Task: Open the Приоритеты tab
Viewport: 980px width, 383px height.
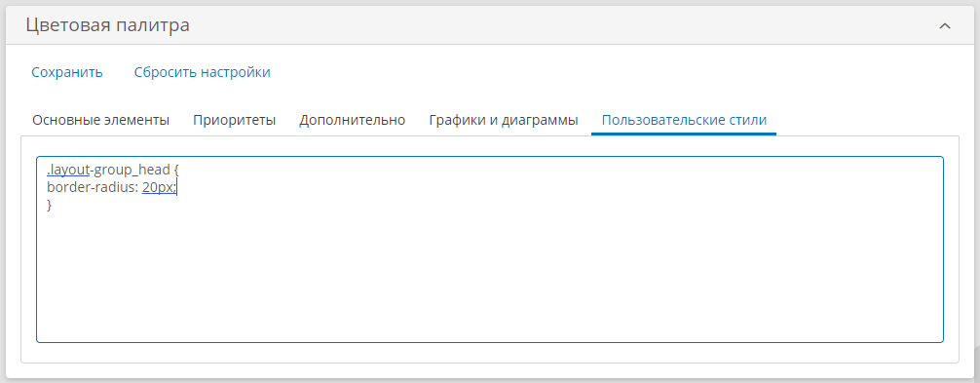Action: tap(235, 120)
